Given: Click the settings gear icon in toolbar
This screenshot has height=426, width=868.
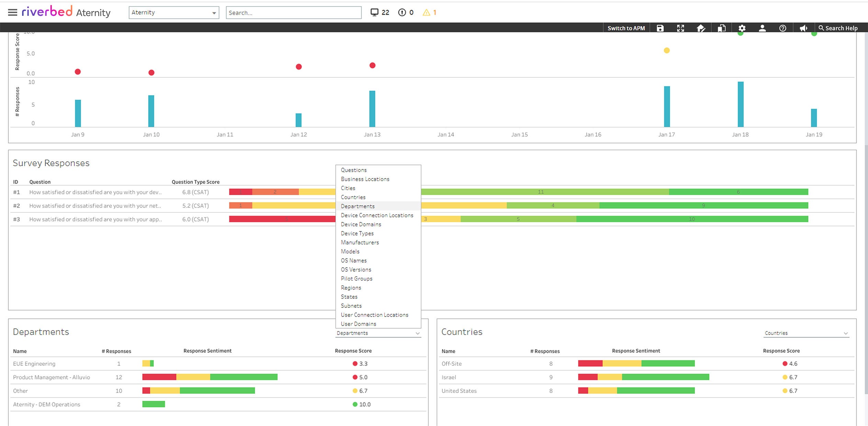Looking at the screenshot, I should (741, 28).
